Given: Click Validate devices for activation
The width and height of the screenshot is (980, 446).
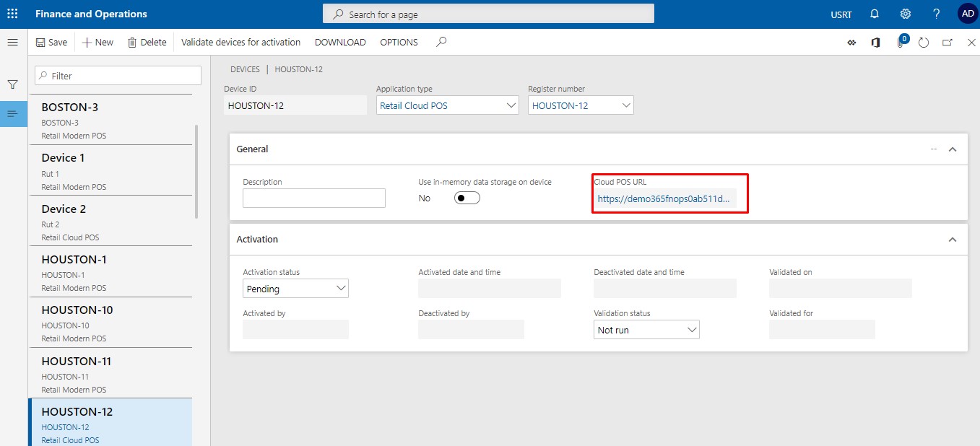Looking at the screenshot, I should click(x=240, y=43).
